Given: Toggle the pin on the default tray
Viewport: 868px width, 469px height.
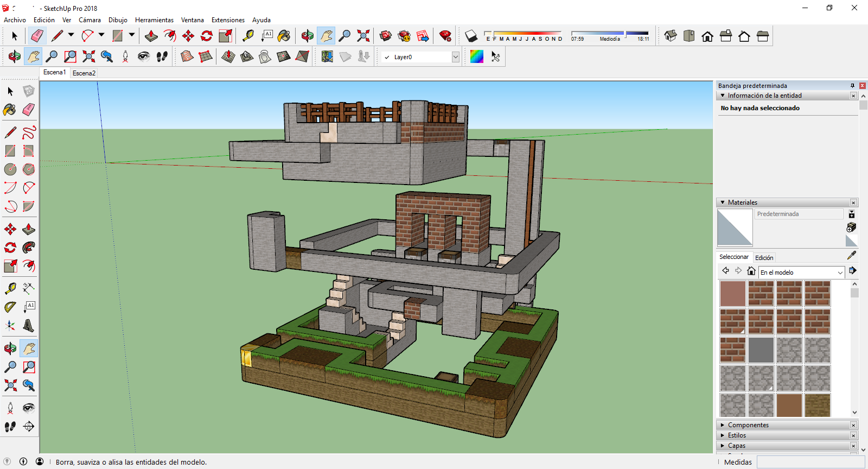Looking at the screenshot, I should (x=852, y=86).
